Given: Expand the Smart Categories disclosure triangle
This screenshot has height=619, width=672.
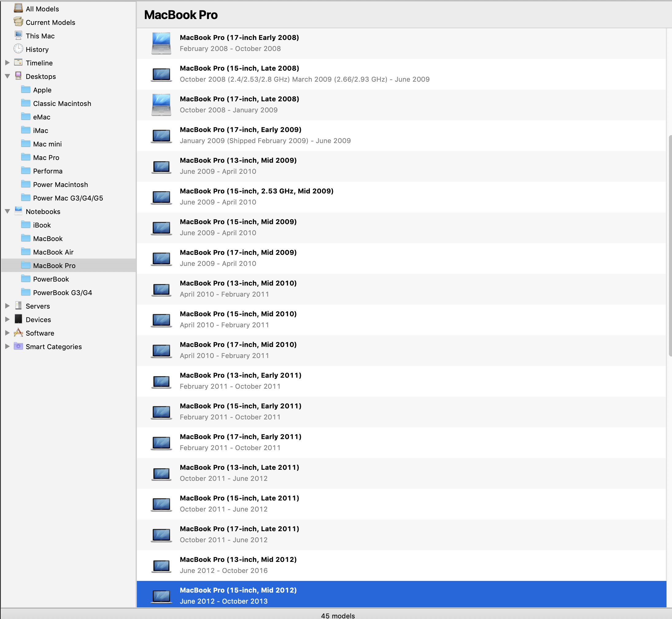Looking at the screenshot, I should click(7, 346).
